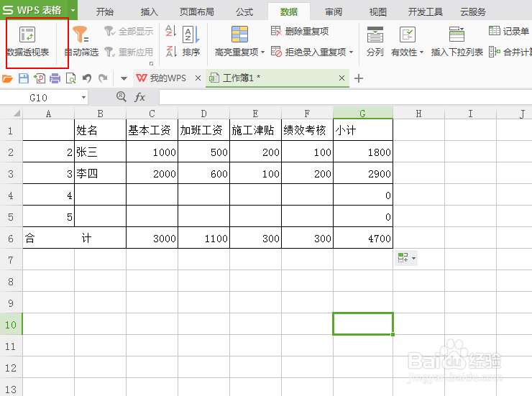Click 删除重复项 remove duplicates
This screenshot has width=532, height=396.
[x=300, y=31]
